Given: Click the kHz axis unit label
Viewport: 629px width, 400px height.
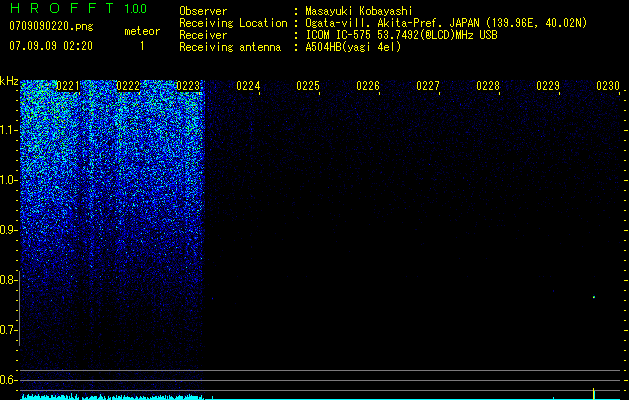Looking at the screenshot, I should click(9, 81).
